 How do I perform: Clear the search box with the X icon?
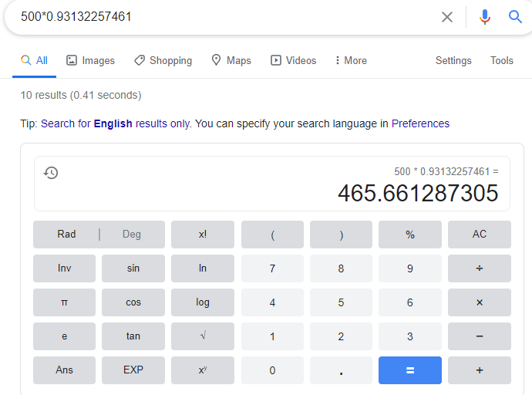pos(447,17)
